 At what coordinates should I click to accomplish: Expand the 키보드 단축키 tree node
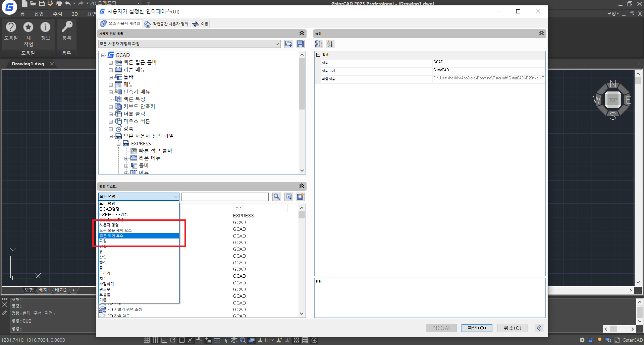pos(111,107)
